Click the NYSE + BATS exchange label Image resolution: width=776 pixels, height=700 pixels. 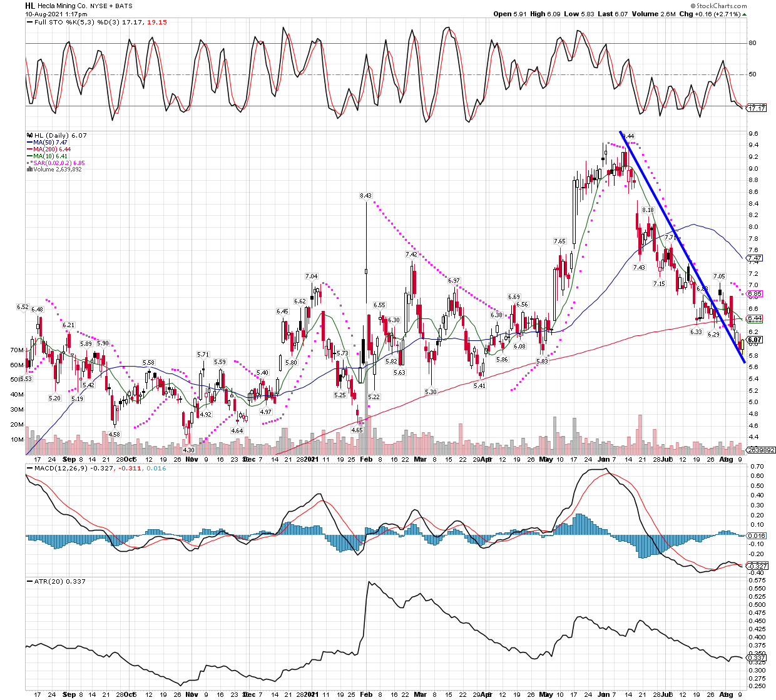point(111,6)
